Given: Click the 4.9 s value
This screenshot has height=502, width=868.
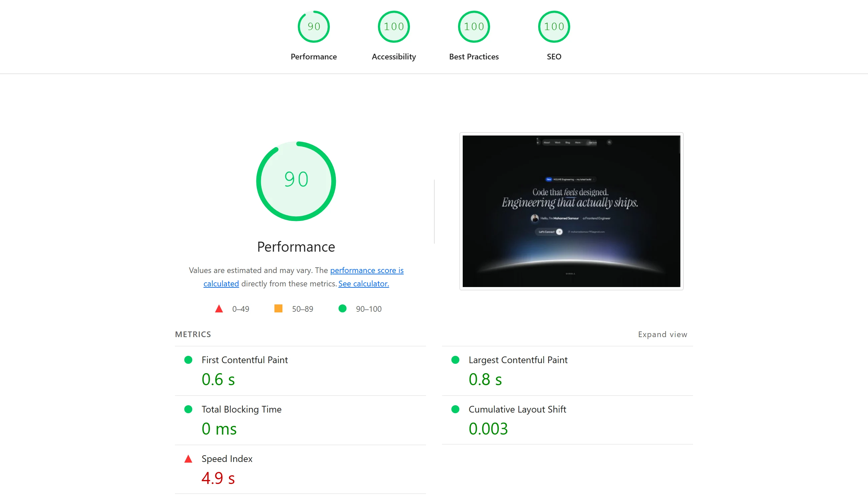Looking at the screenshot, I should 218,478.
